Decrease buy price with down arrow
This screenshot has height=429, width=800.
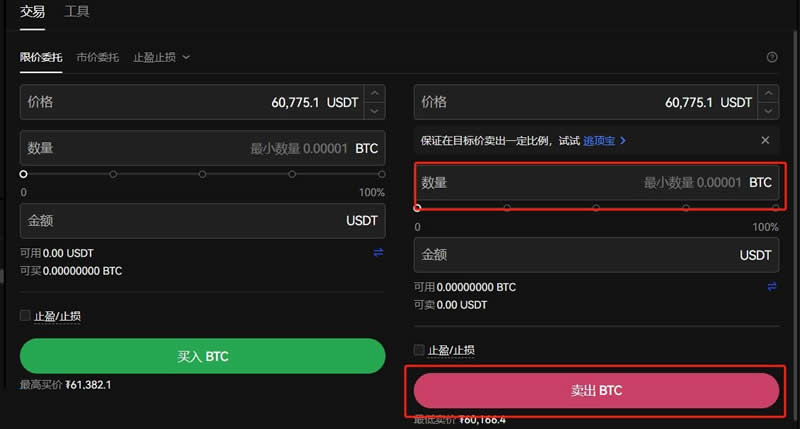coord(374,110)
